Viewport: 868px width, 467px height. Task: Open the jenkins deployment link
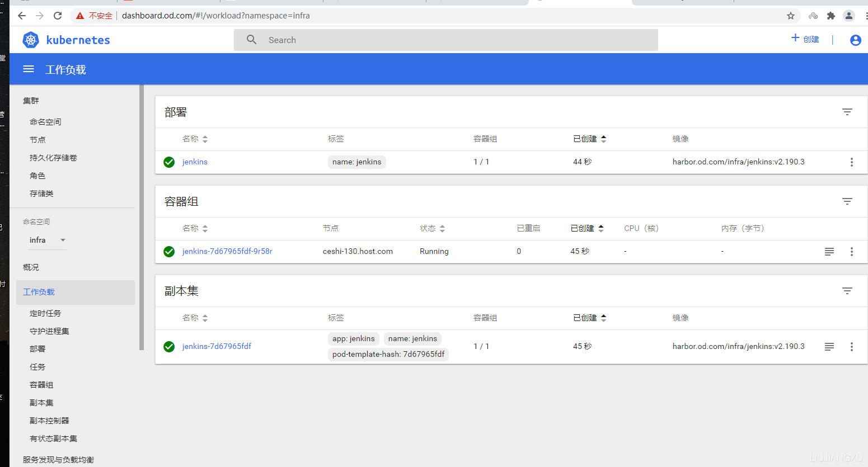[195, 162]
